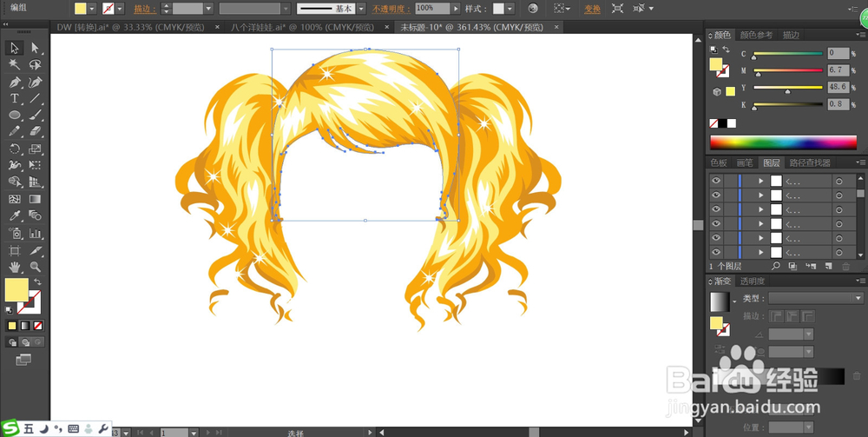This screenshot has height=437, width=868.
Task: Set paint mode to Gradient button
Action: point(25,326)
